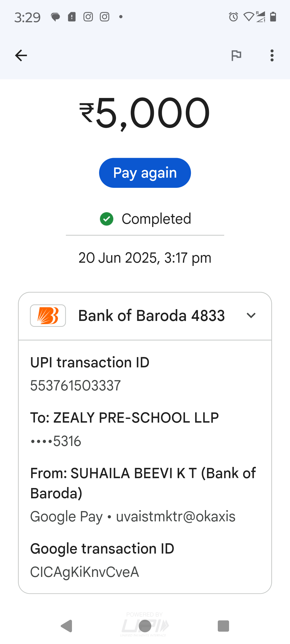290x644 pixels.
Task: Tap the green Completed checkmark icon
Action: click(x=107, y=219)
